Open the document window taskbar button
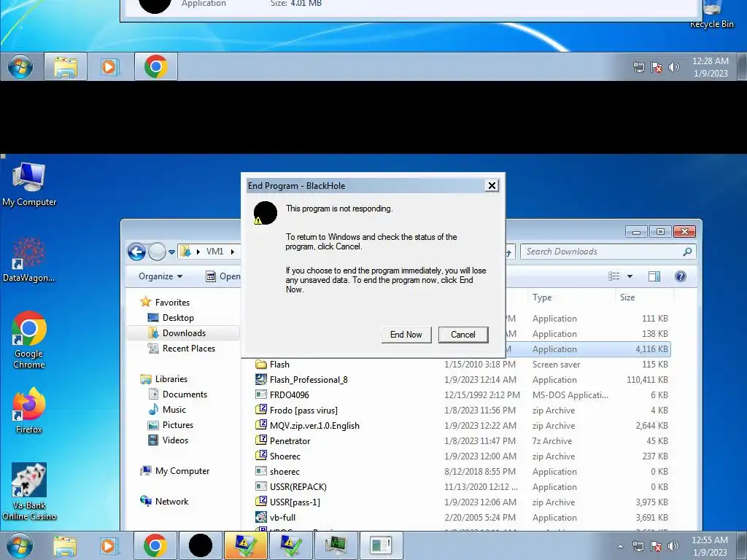This screenshot has width=747, height=560. (381, 545)
